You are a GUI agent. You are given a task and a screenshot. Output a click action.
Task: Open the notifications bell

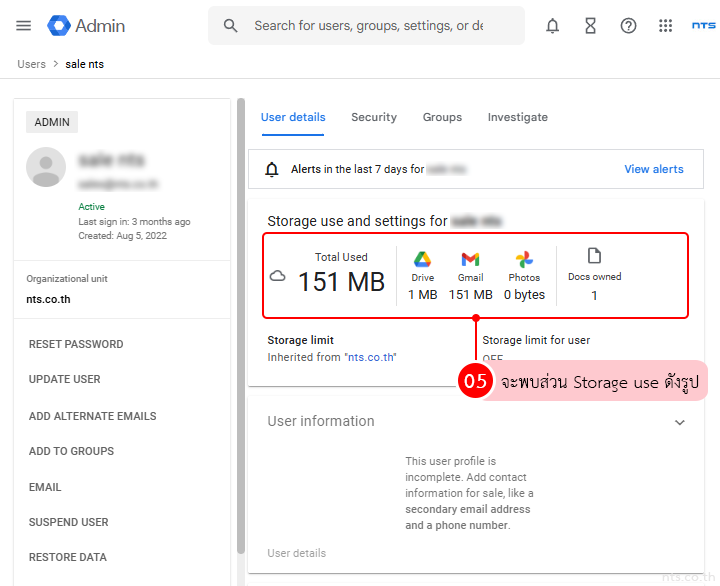[x=552, y=26]
